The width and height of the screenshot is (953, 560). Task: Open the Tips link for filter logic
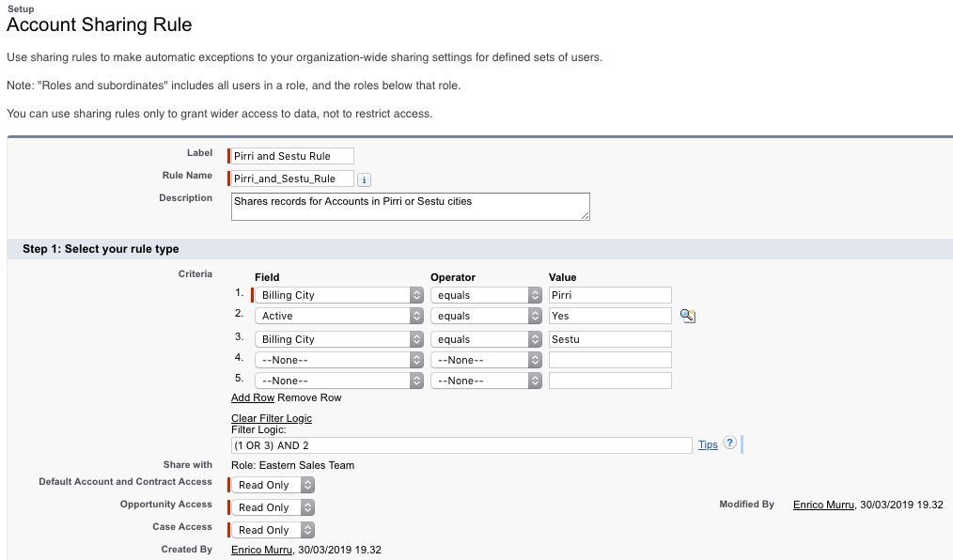point(708,445)
